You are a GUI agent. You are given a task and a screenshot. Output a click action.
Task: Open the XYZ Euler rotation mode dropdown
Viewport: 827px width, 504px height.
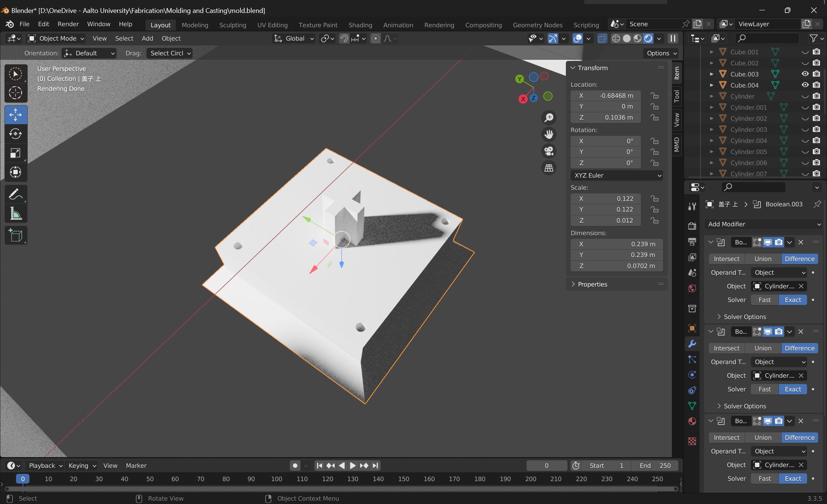(617, 175)
